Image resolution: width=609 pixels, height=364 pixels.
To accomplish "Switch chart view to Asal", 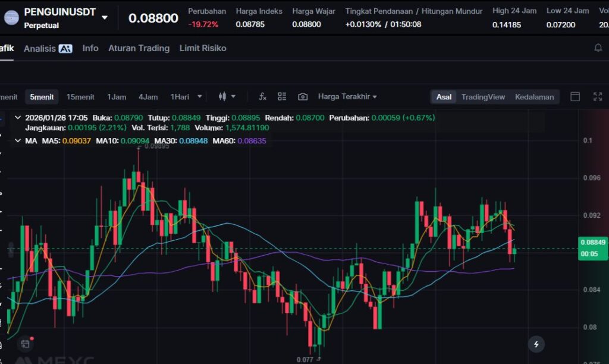I will click(444, 97).
